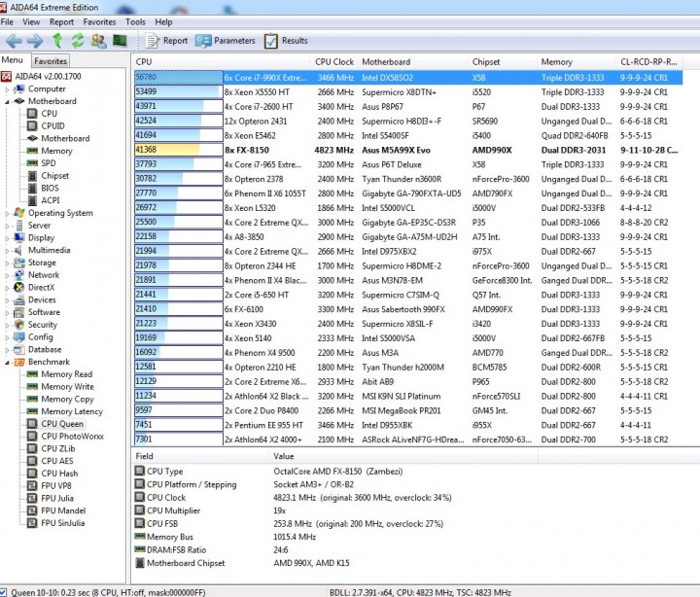Viewport: 700px width, 597px height.
Task: Select the SPD tree item
Action: 49,163
